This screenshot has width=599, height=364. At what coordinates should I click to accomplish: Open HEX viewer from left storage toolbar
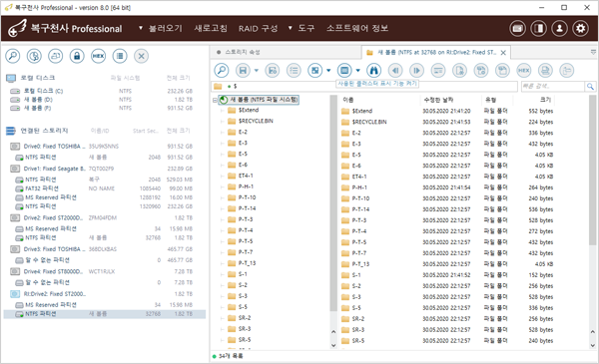[98, 56]
